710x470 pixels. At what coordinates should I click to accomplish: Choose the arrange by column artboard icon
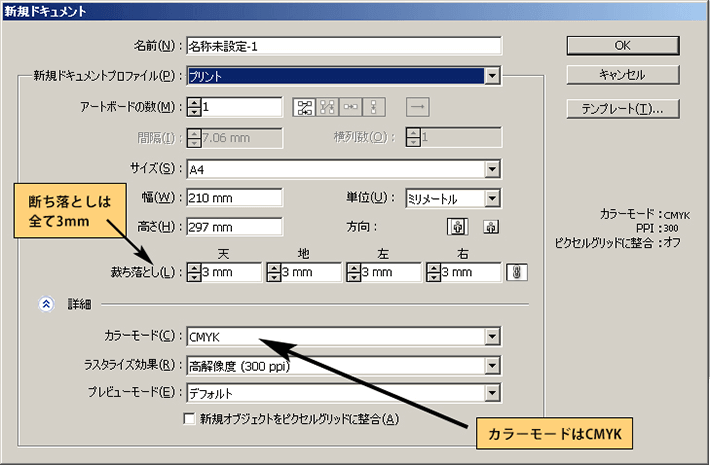375,107
